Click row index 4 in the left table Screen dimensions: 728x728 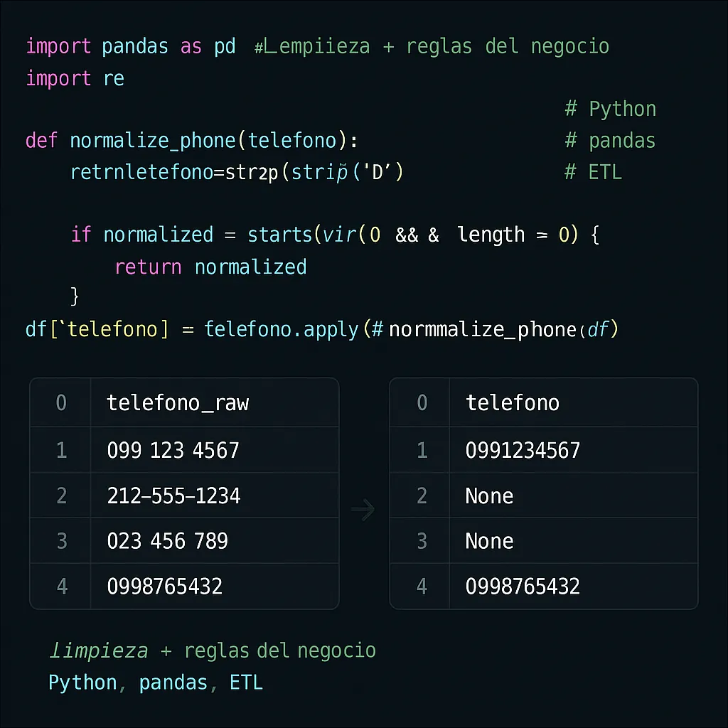pos(61,587)
